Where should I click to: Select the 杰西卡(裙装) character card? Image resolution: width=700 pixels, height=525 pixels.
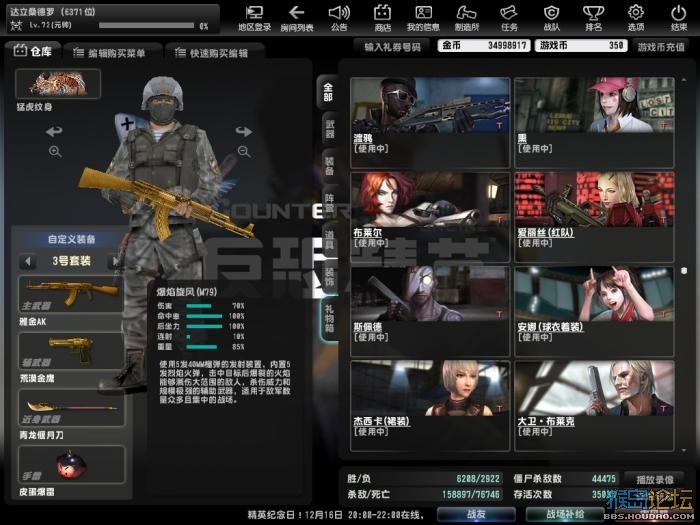click(x=430, y=405)
